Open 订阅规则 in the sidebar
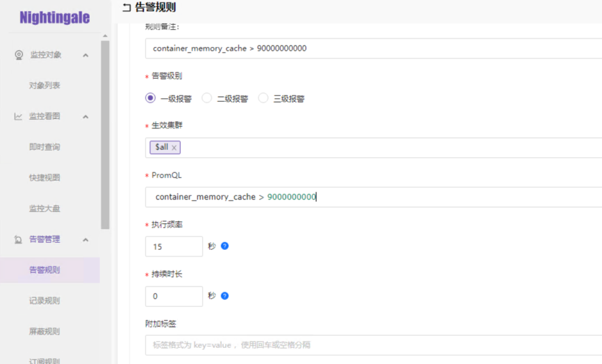 coord(44,361)
